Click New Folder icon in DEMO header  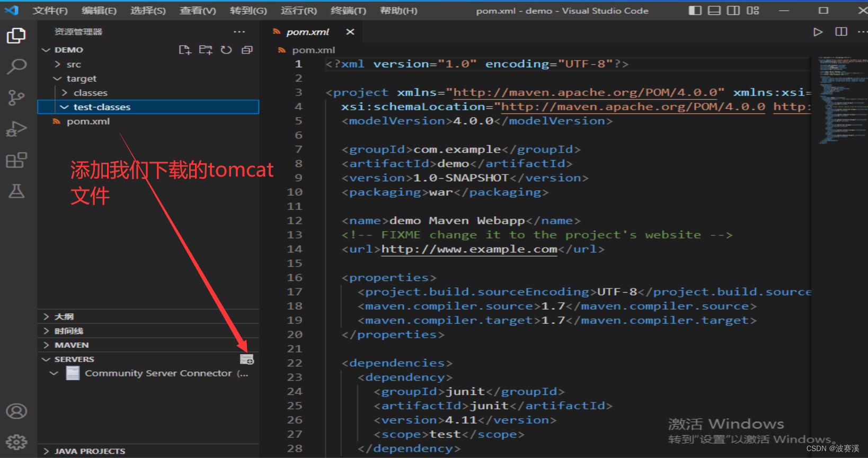206,50
